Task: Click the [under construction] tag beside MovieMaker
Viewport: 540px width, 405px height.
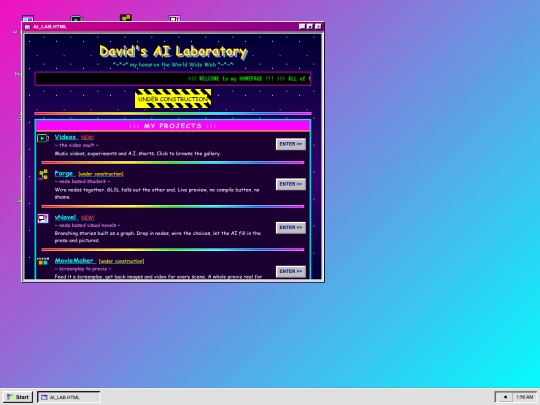Action: pos(122,261)
